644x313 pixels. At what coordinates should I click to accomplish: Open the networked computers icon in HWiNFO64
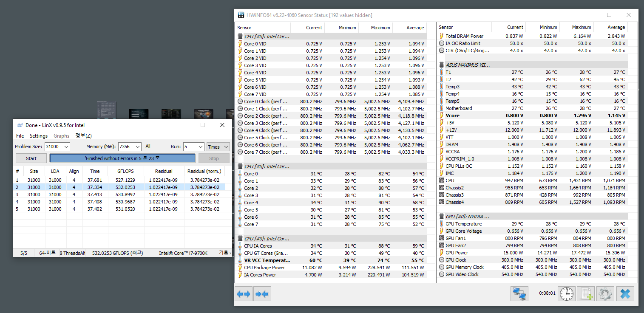pyautogui.click(x=519, y=293)
